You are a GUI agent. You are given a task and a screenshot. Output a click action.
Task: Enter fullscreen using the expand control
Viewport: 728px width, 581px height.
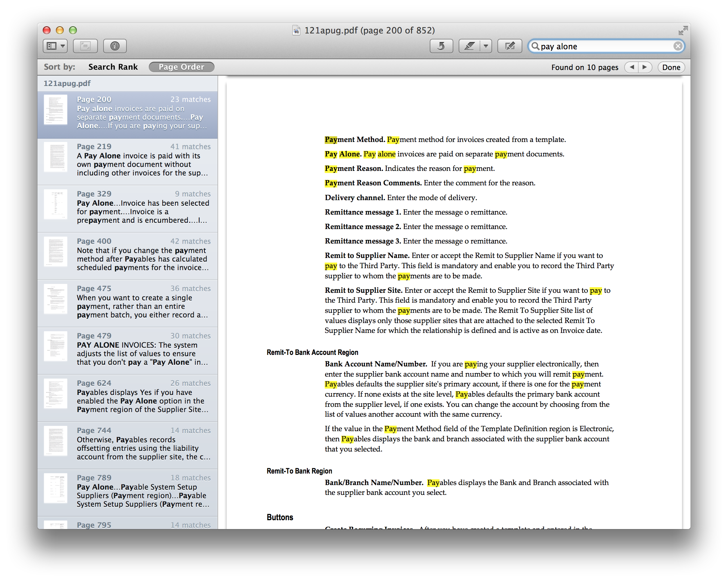(x=683, y=30)
